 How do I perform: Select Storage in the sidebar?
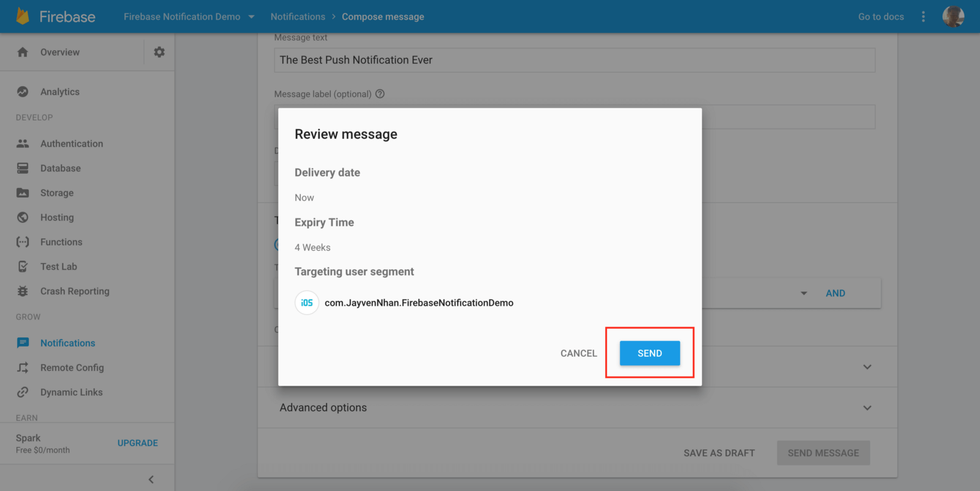point(57,193)
